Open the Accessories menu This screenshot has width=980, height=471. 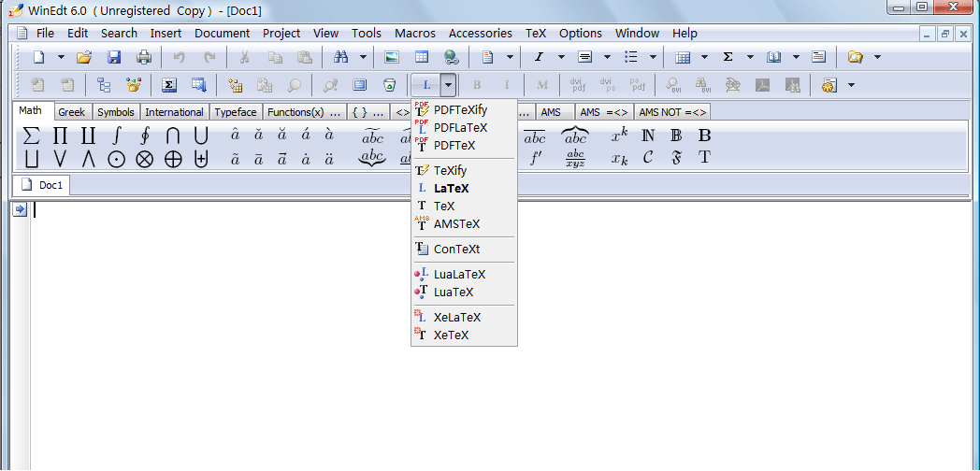tap(480, 33)
